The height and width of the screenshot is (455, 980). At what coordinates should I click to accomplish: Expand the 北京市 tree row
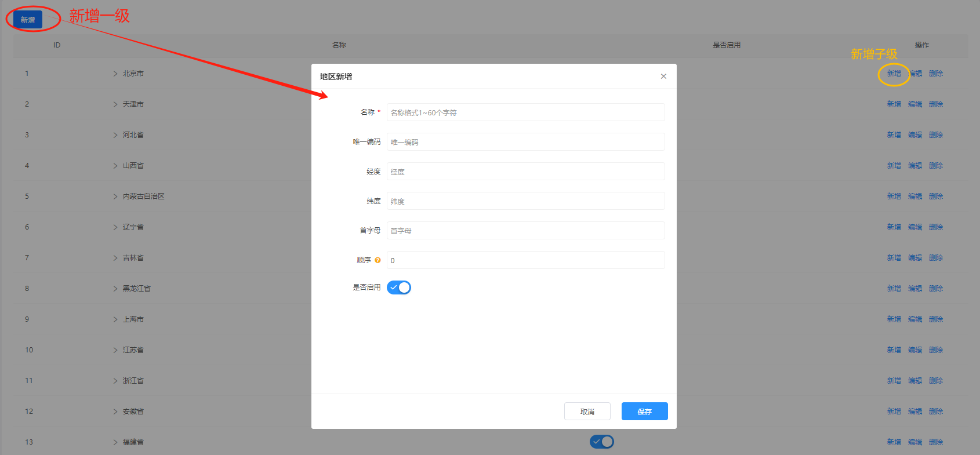[x=115, y=74]
